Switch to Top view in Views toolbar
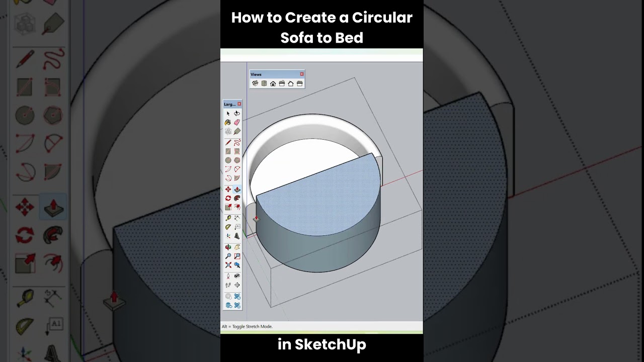Screen dimensions: 644x362 coord(264,83)
